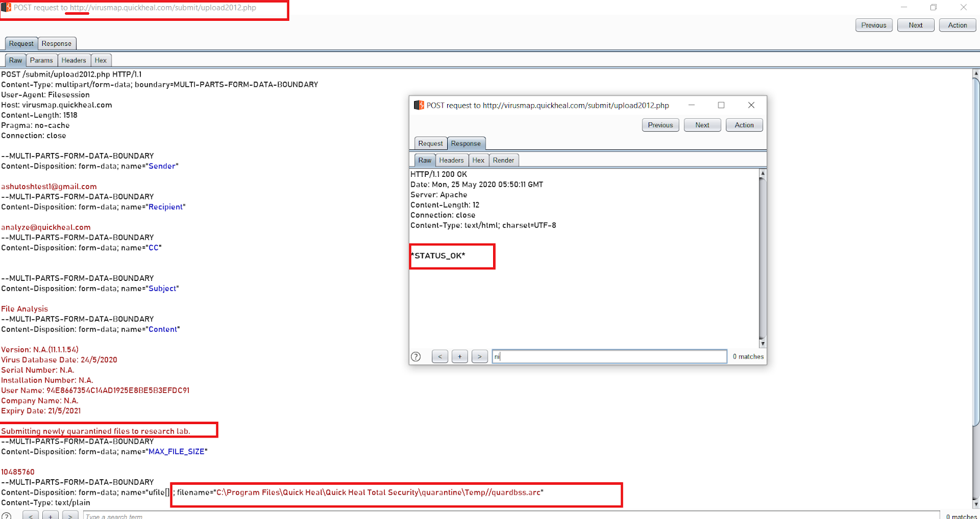Click the plus button in the back window search bar

point(51,516)
